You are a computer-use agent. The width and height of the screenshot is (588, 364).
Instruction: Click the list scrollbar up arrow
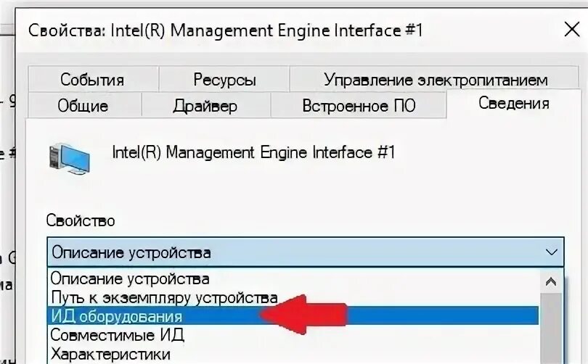coord(552,281)
